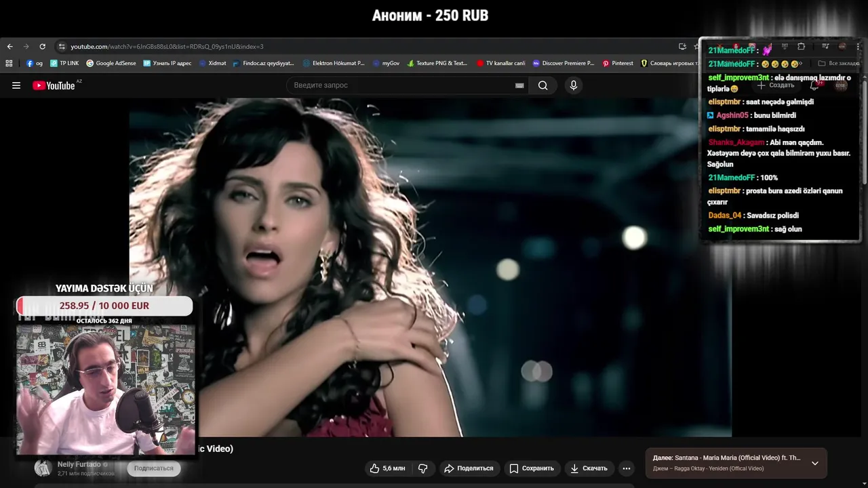Open the Узнать IP адрес bookmark
Image resolution: width=868 pixels, height=488 pixels.
167,63
